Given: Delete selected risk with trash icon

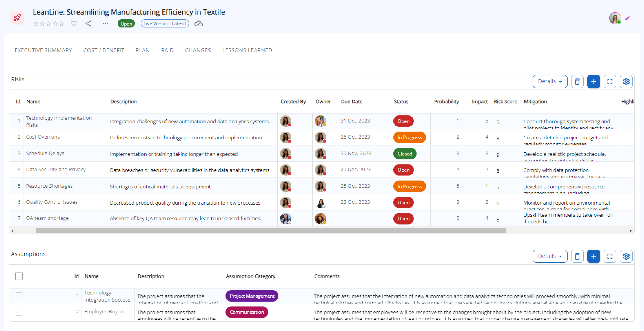Looking at the screenshot, I should 577,82.
